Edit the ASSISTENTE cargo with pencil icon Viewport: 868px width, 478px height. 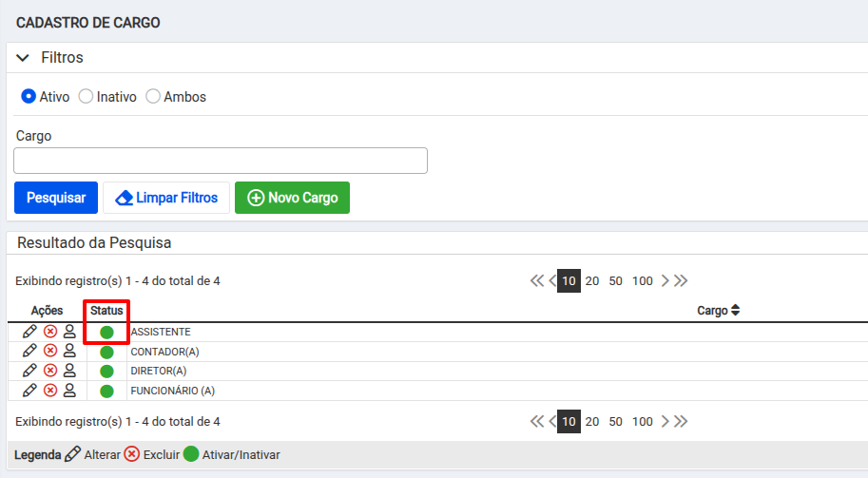click(29, 332)
